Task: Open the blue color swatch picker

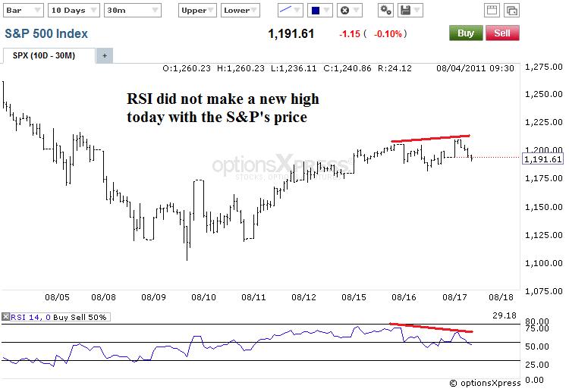Action: [319, 11]
